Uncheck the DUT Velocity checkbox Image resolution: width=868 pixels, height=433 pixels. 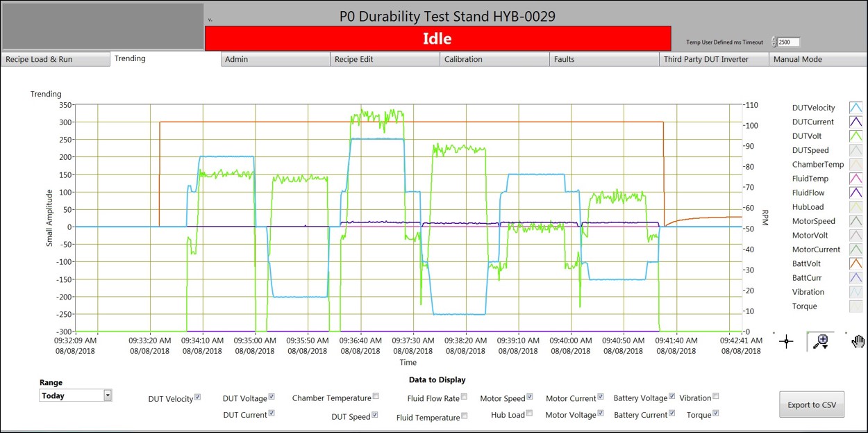[x=198, y=398]
